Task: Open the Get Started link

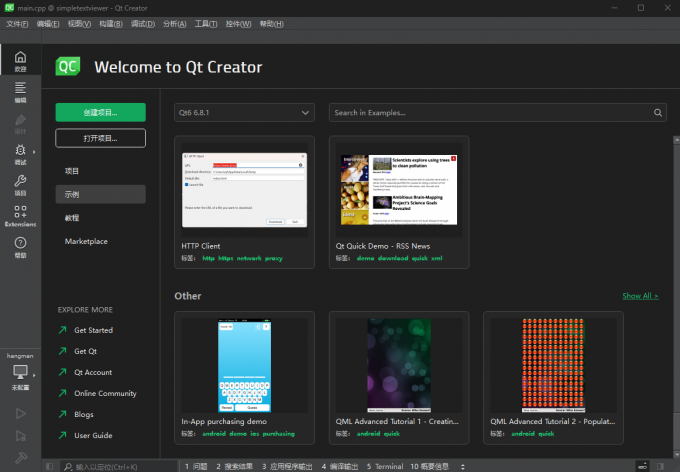Action: (x=93, y=330)
